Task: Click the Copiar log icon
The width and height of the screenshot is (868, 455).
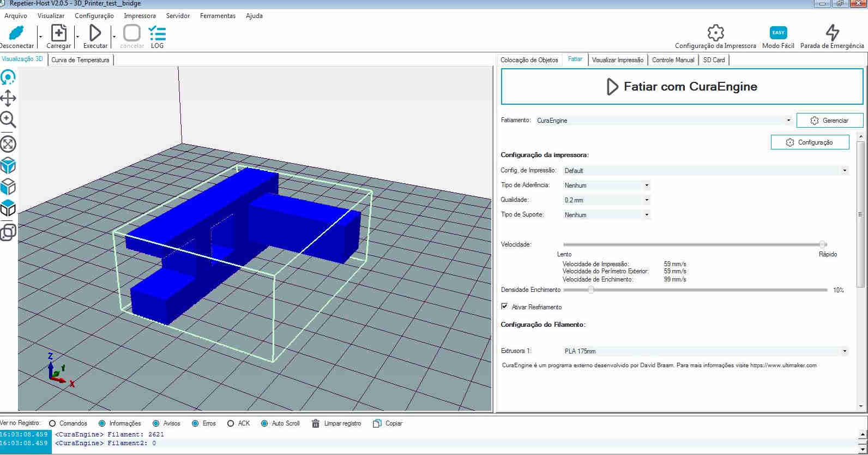Action: pos(377,423)
